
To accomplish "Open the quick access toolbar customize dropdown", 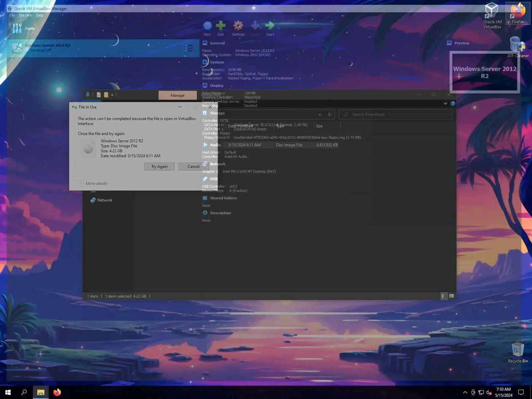I will [x=112, y=95].
